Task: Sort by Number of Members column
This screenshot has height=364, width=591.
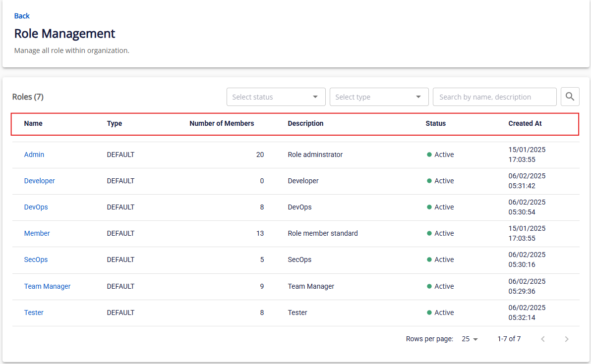Action: [222, 123]
